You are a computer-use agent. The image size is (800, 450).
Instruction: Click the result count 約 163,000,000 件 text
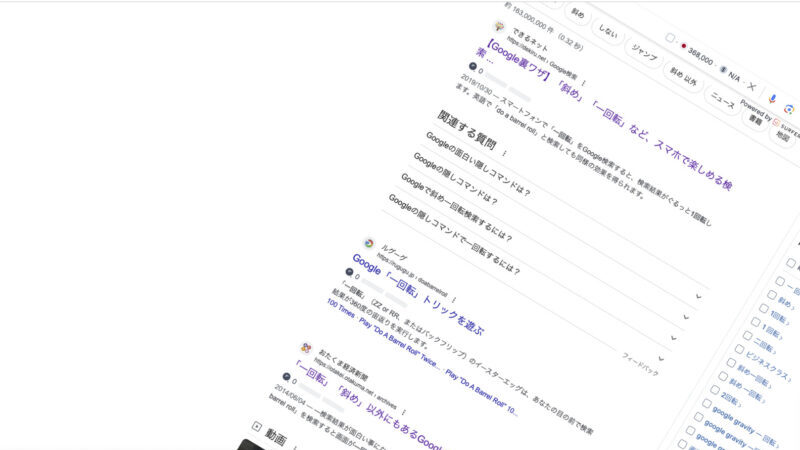pos(529,18)
